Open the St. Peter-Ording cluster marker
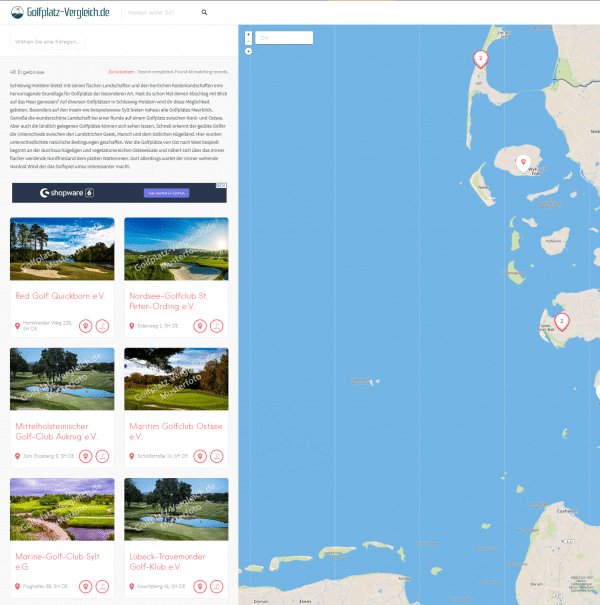This screenshot has width=600, height=605. pyautogui.click(x=561, y=322)
